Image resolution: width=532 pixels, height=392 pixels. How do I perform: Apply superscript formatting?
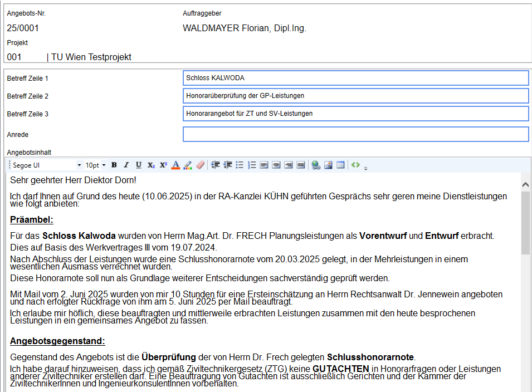(163, 165)
